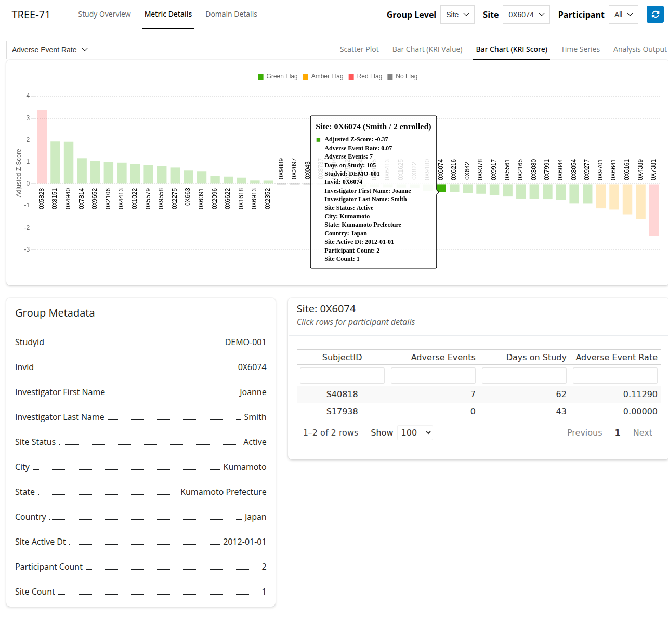Toggle Amber Flag legend entry
Screen dimensions: 668x644
point(322,76)
